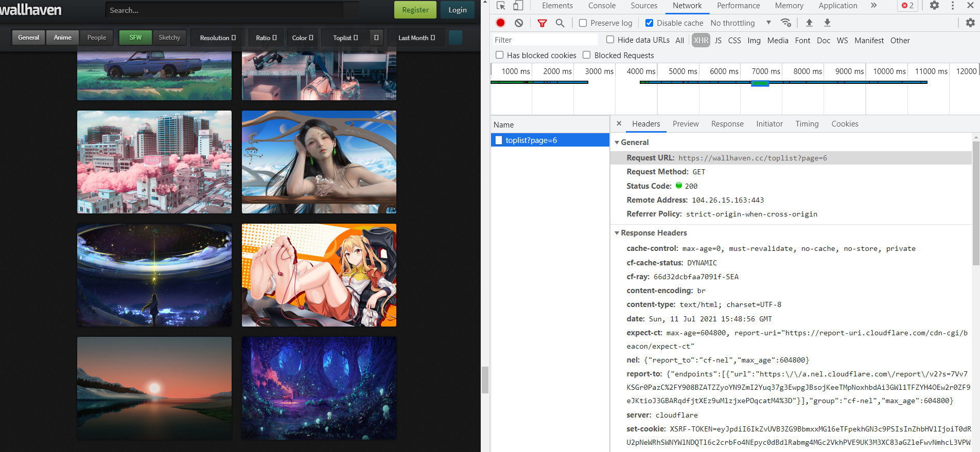Open the Application tab
This screenshot has height=452, width=980.
pos(838,6)
